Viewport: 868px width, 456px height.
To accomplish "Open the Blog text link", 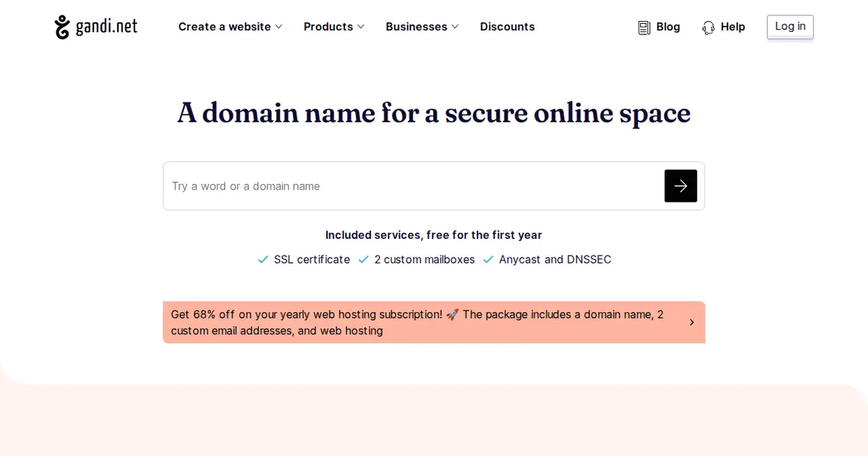I will coord(668,27).
